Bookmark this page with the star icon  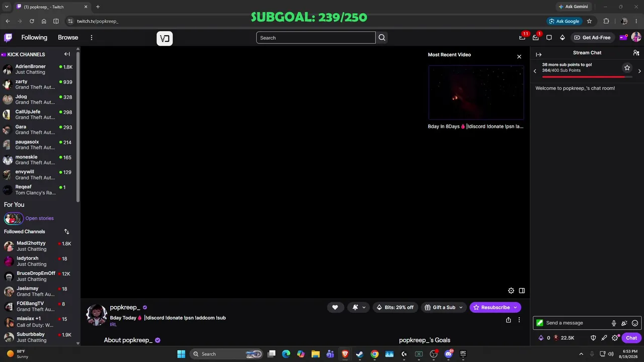pyautogui.click(x=589, y=21)
